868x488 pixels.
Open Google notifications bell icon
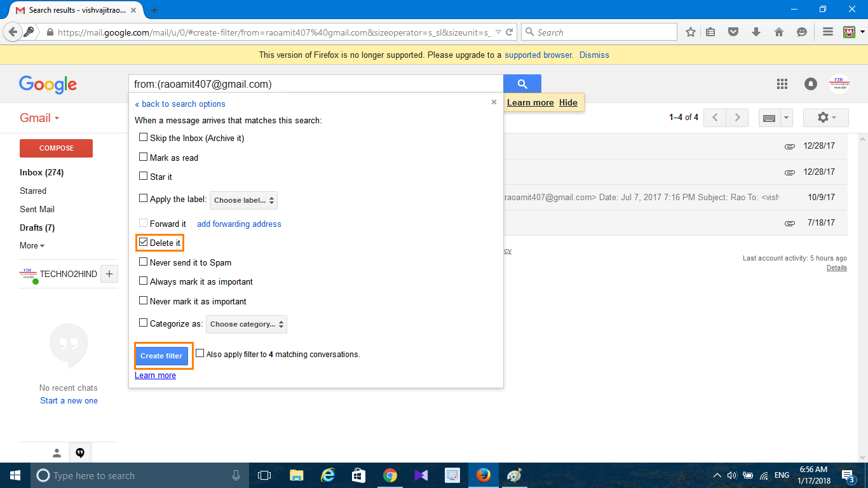point(811,84)
